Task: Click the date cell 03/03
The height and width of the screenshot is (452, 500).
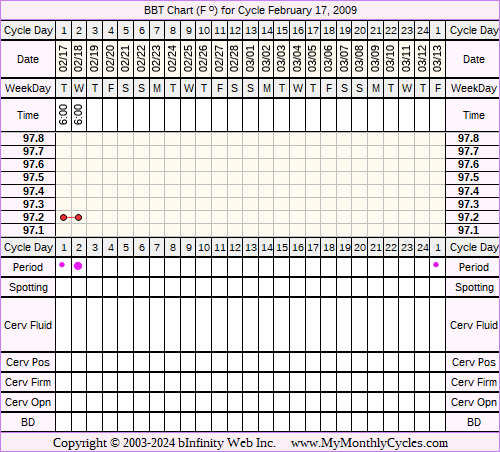Action: point(282,59)
